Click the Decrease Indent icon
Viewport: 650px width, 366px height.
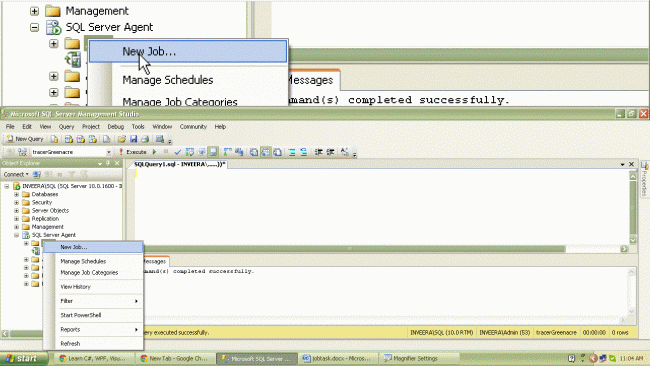318,152
